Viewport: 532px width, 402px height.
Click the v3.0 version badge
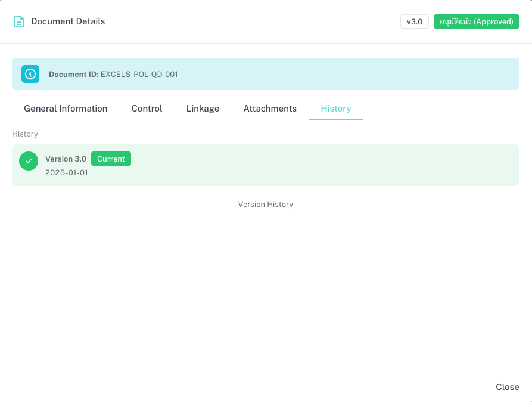click(x=414, y=21)
